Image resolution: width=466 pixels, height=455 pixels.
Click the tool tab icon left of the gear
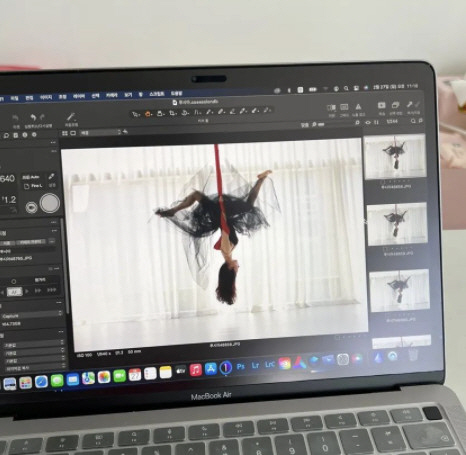click(25, 135)
